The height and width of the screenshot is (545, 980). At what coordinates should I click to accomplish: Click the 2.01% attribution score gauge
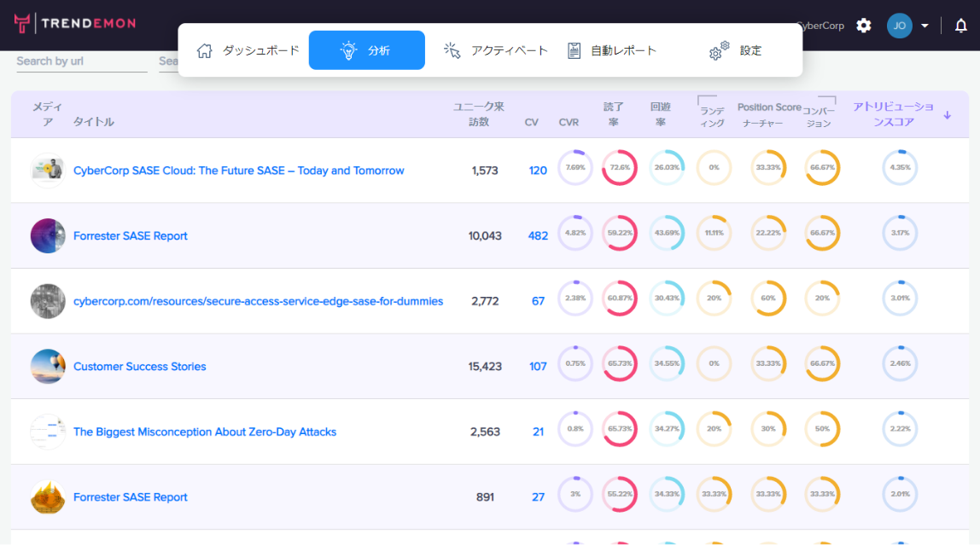tap(900, 494)
